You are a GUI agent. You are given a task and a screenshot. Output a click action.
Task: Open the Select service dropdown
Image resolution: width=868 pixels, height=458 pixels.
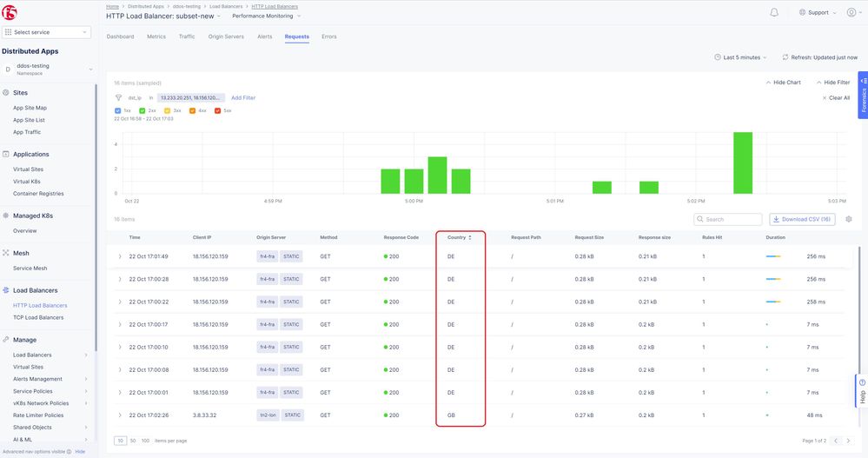pyautogui.click(x=47, y=32)
